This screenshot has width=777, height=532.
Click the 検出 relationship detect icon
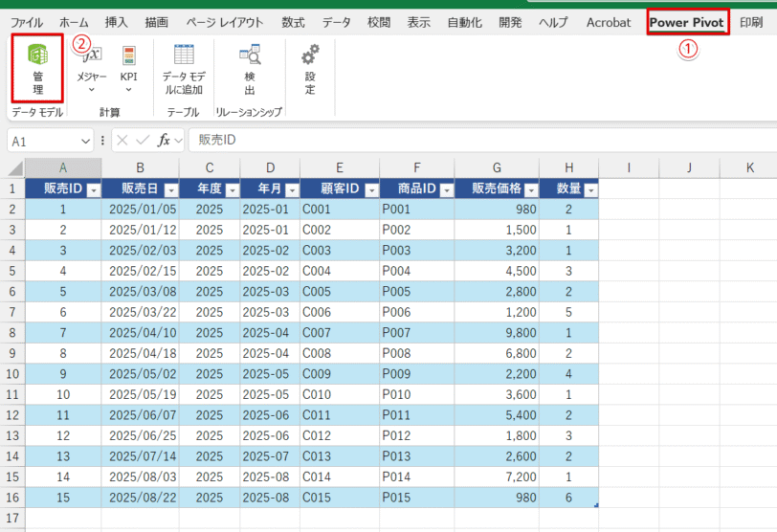click(x=250, y=55)
